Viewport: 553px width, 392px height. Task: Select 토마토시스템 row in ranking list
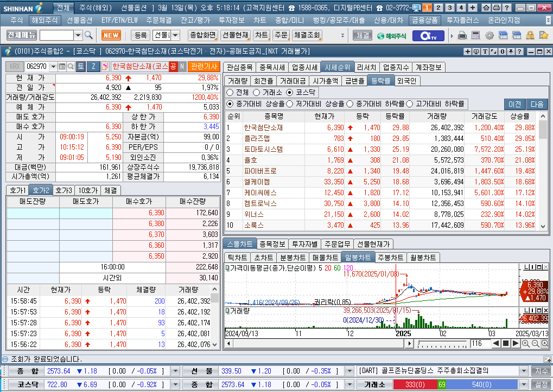pyautogui.click(x=381, y=149)
